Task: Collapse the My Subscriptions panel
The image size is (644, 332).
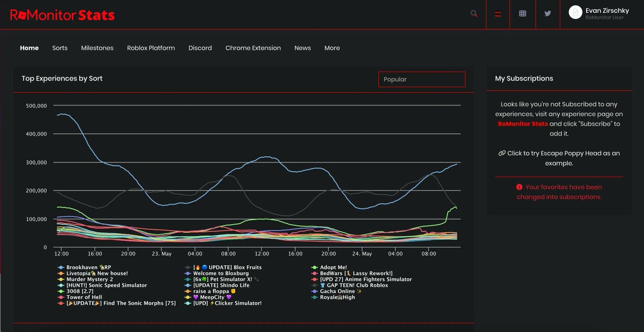Action: point(524,78)
